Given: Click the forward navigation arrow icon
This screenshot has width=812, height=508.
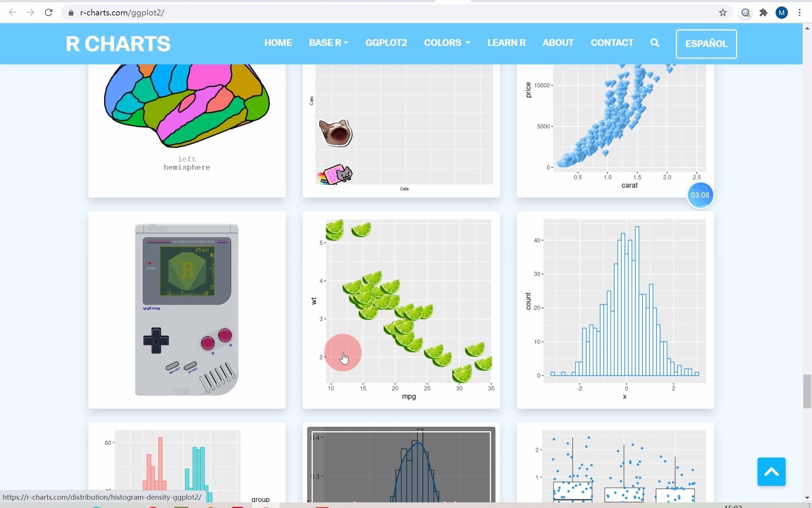Looking at the screenshot, I should coord(30,13).
